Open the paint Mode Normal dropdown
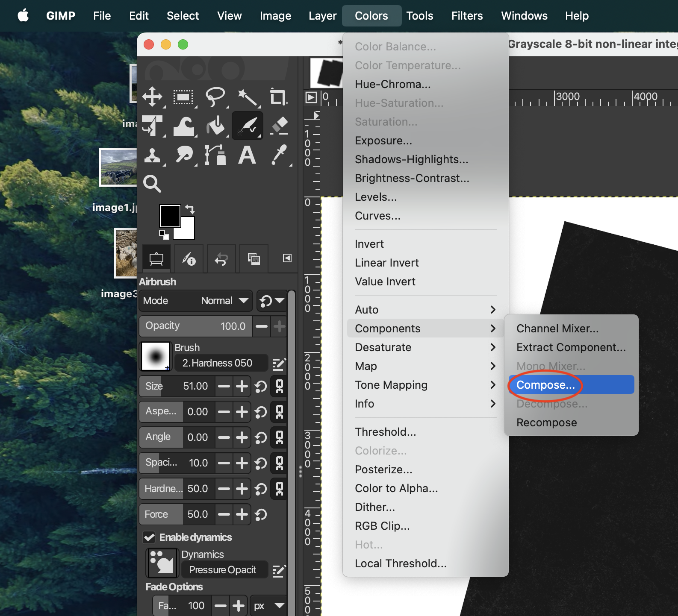This screenshot has height=616, width=678. (196, 301)
